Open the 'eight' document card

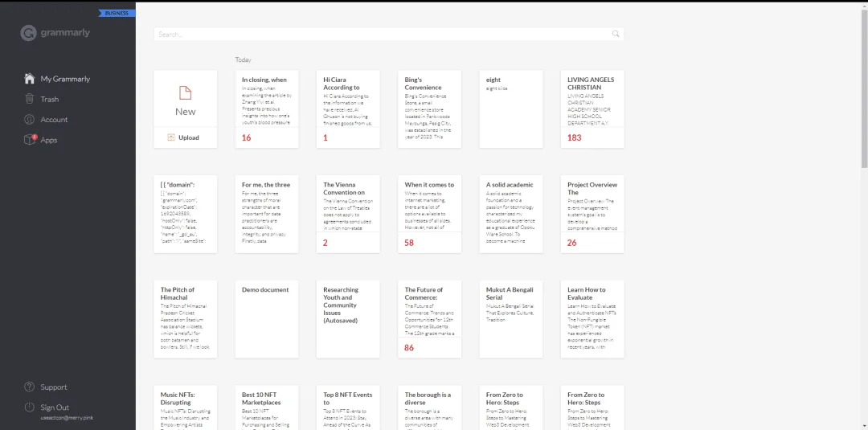point(511,109)
